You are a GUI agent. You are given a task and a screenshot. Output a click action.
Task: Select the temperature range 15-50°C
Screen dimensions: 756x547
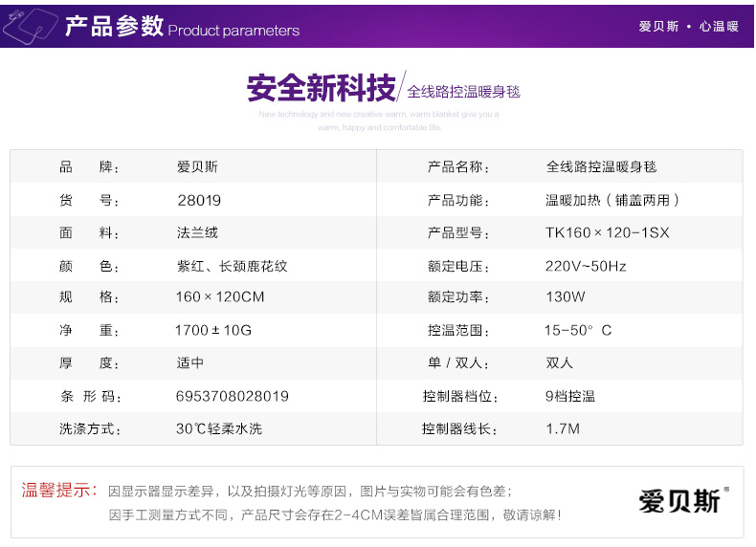[578, 330]
